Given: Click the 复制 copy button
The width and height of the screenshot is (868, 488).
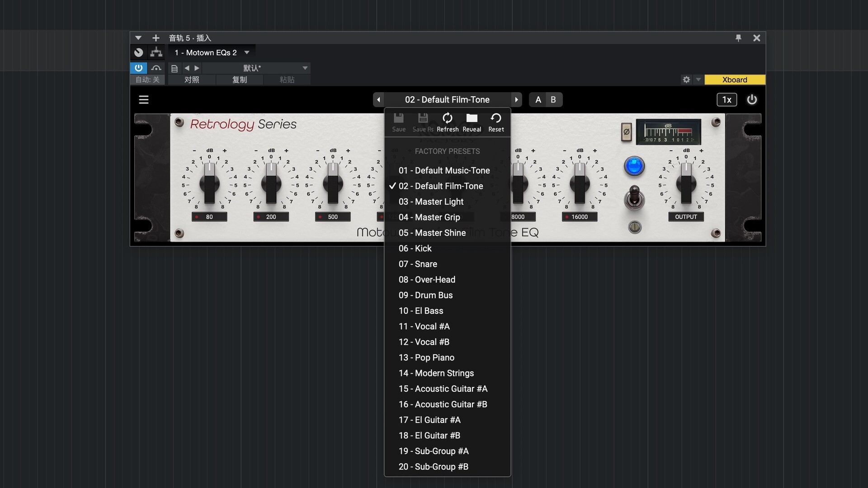Looking at the screenshot, I should 240,80.
